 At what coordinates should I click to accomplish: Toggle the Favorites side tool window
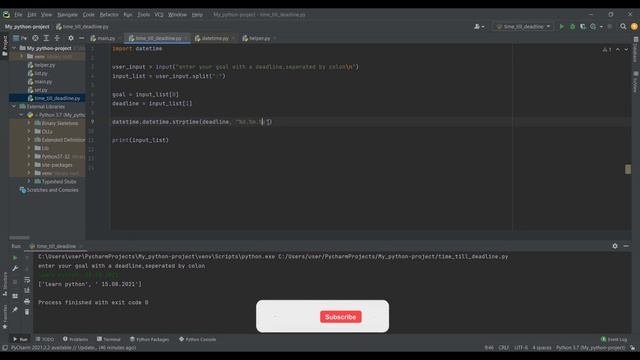4,317
